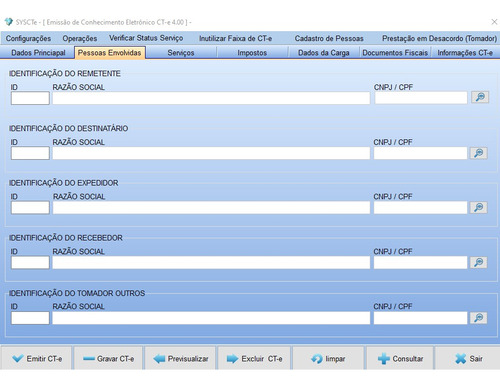The image size is (500, 387).
Task: Open the Configurações menu
Action: tap(28, 38)
